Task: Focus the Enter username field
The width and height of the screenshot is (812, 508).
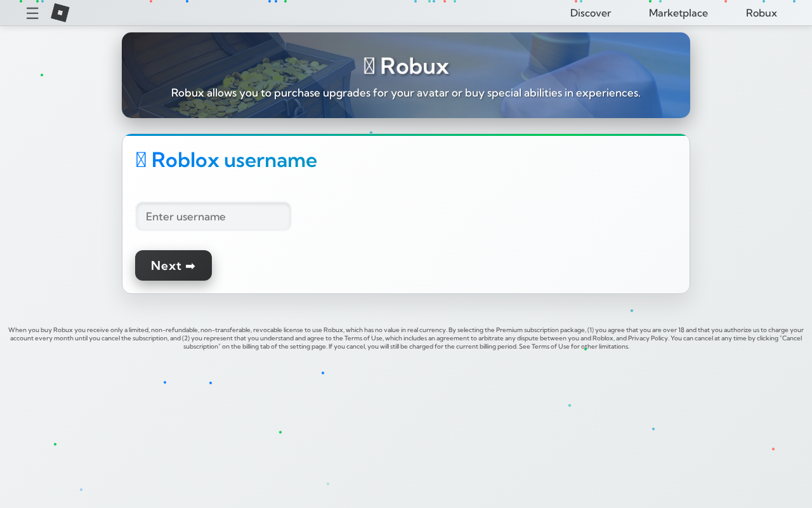Action: tap(213, 217)
